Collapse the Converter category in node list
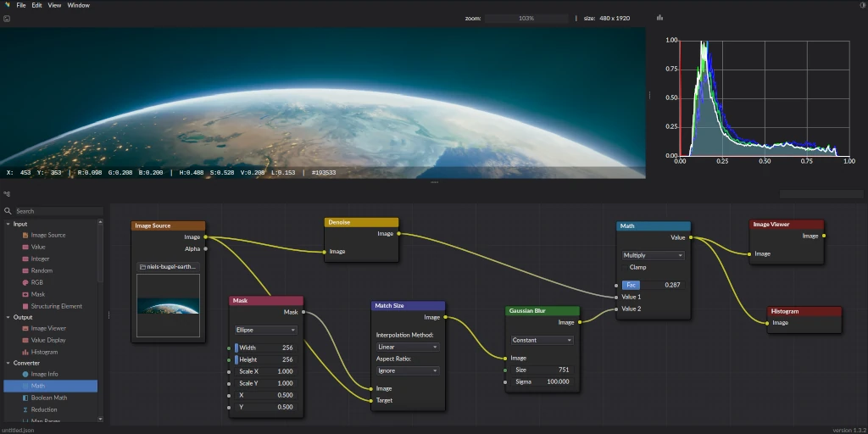Viewport: 868px width, 434px height. 8,363
